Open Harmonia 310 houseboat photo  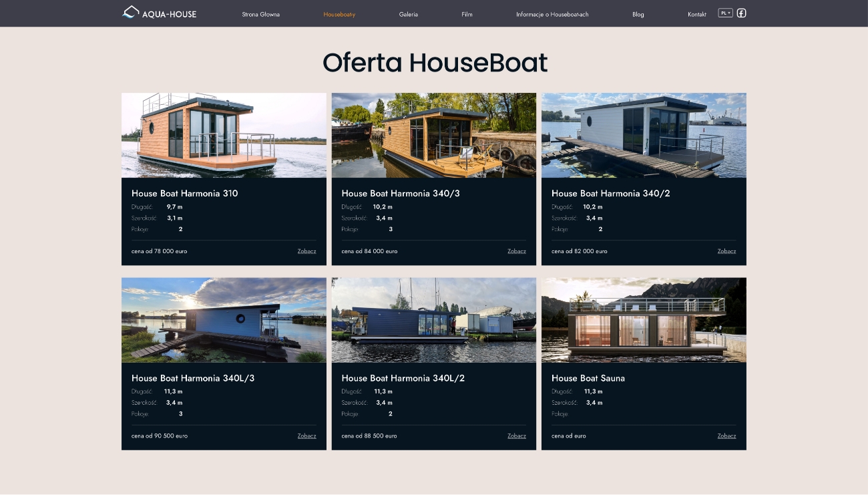[224, 135]
